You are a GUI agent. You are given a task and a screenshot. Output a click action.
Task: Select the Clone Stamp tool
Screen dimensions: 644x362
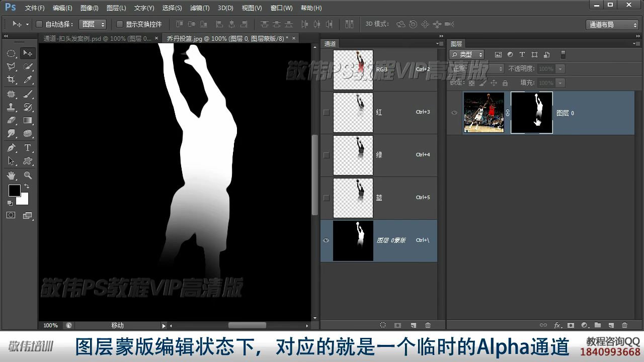coord(11,107)
